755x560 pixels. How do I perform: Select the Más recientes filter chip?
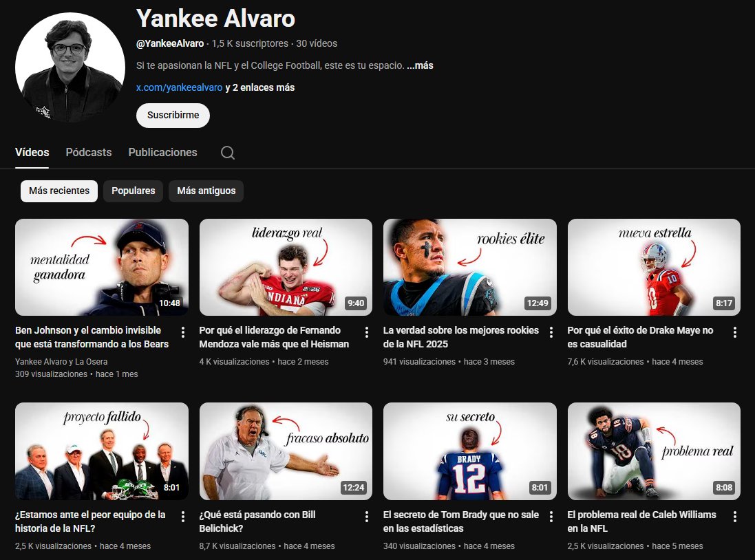point(59,191)
